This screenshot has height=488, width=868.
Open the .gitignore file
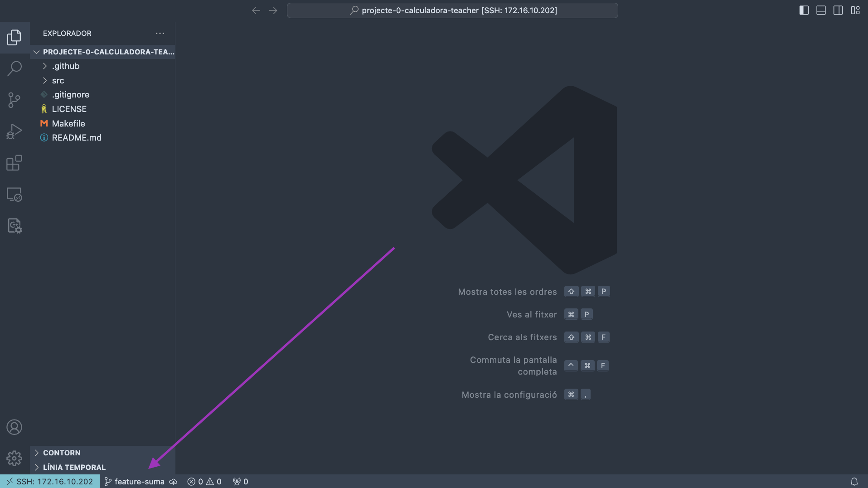point(102,95)
